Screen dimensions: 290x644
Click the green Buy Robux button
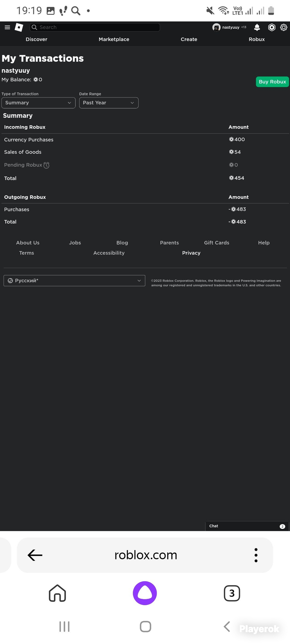click(x=272, y=82)
